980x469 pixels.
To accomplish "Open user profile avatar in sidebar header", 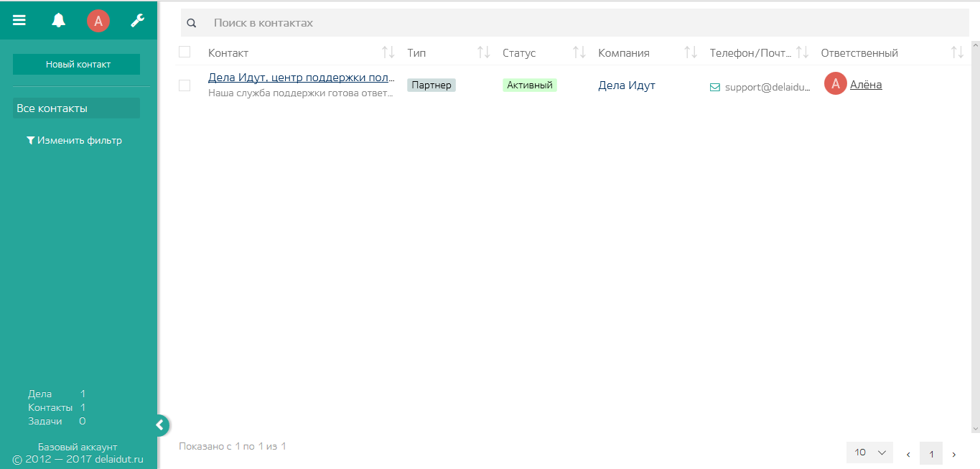I will coord(98,21).
